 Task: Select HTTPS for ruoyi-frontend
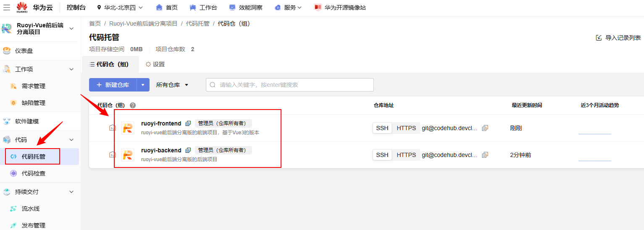pyautogui.click(x=406, y=128)
